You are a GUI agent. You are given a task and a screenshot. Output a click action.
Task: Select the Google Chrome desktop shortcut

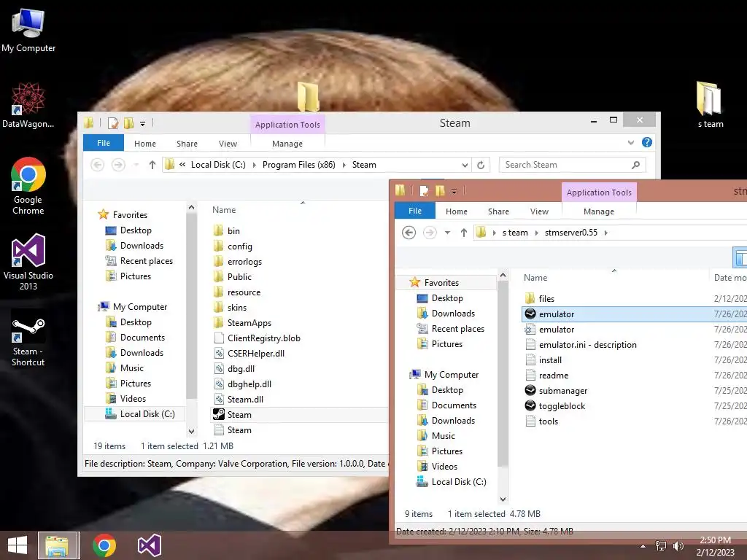point(28,186)
